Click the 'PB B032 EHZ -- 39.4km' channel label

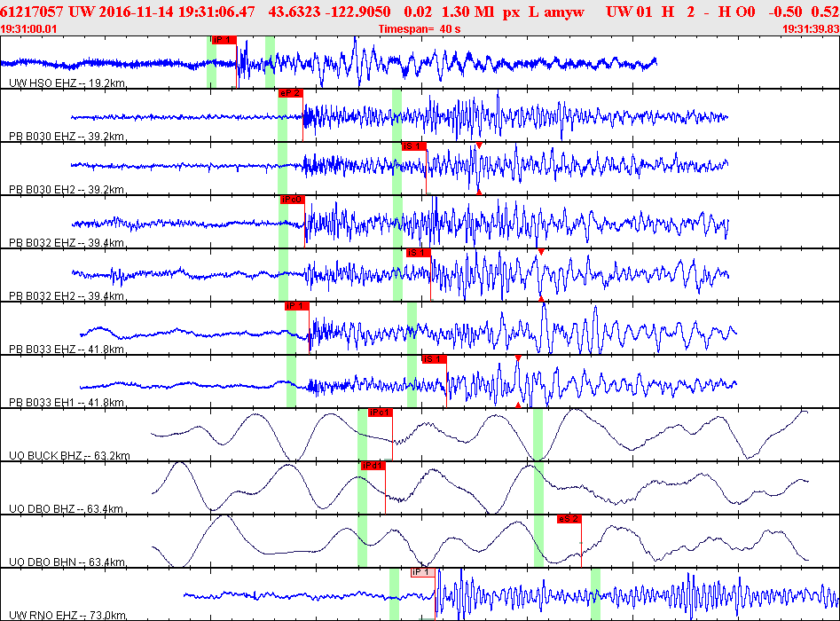coord(67,243)
